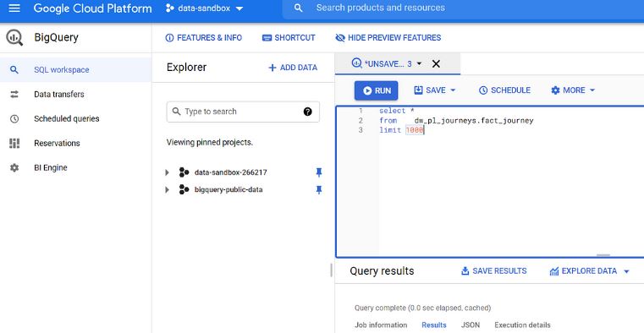Image resolution: width=644 pixels, height=333 pixels.
Task: Select bigquery-public-data project name
Action: (228, 190)
